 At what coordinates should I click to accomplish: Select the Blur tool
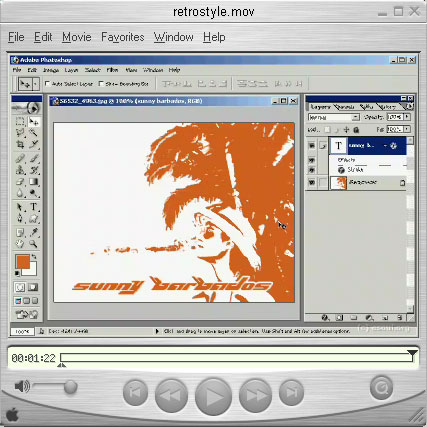tap(20, 193)
